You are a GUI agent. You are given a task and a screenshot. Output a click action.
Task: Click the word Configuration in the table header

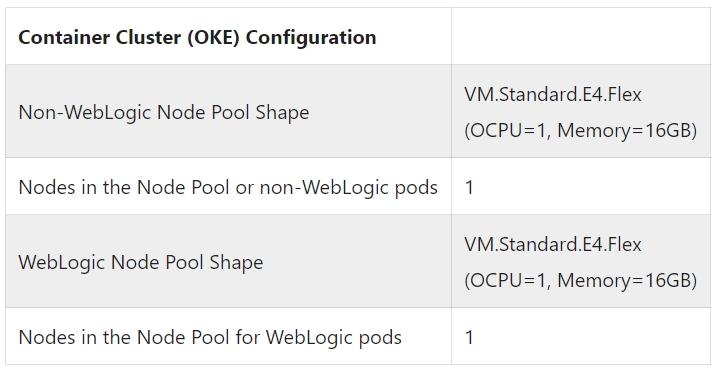(311, 37)
